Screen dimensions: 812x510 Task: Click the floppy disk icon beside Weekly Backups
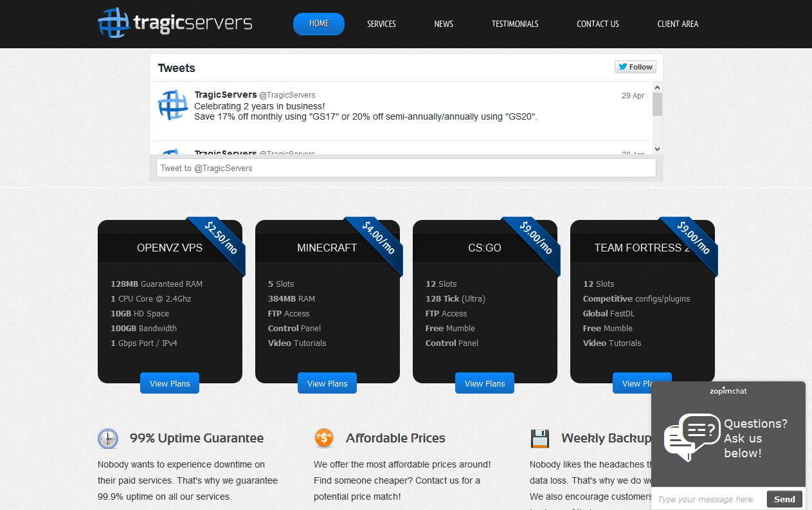(x=540, y=439)
